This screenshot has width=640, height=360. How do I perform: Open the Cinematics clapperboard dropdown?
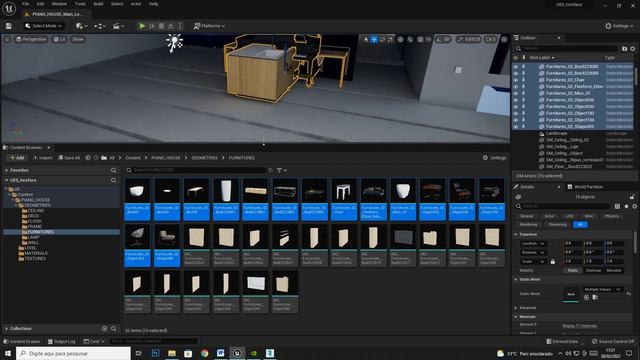[118, 26]
